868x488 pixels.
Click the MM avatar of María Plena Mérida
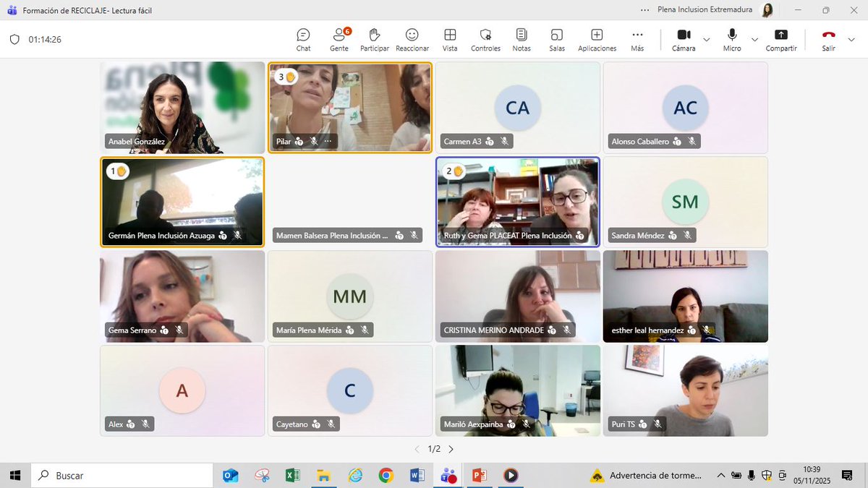(350, 296)
